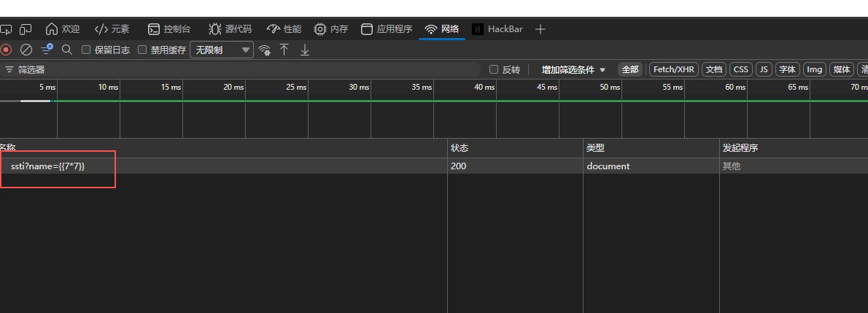Switch to the 控制台 tab
This screenshot has height=313, width=868.
click(x=169, y=28)
